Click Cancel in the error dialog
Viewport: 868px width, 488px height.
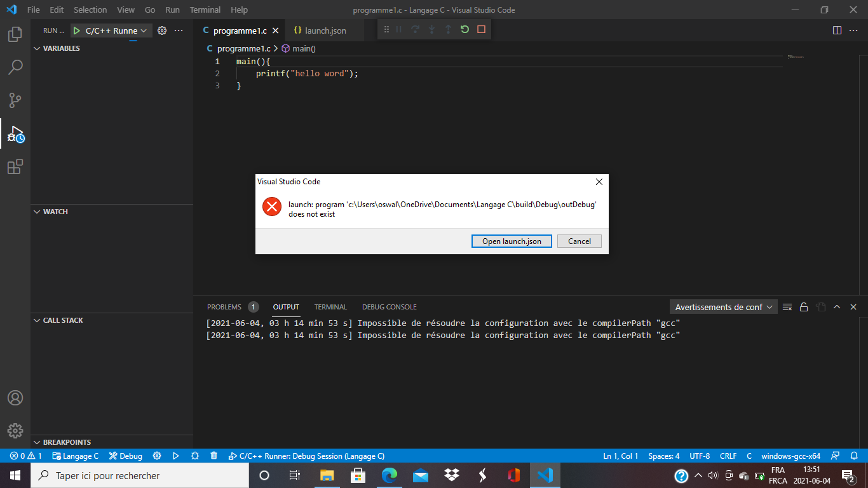[580, 241]
